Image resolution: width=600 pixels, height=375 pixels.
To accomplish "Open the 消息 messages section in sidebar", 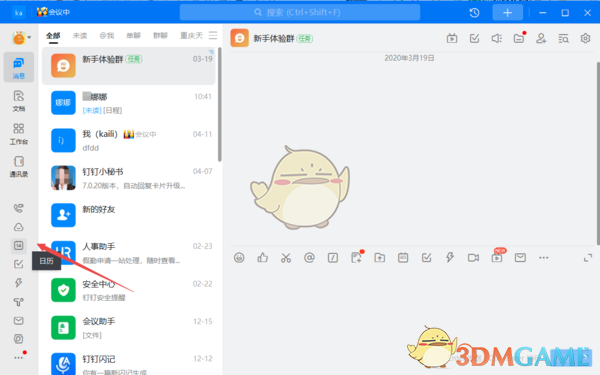I will (19, 67).
